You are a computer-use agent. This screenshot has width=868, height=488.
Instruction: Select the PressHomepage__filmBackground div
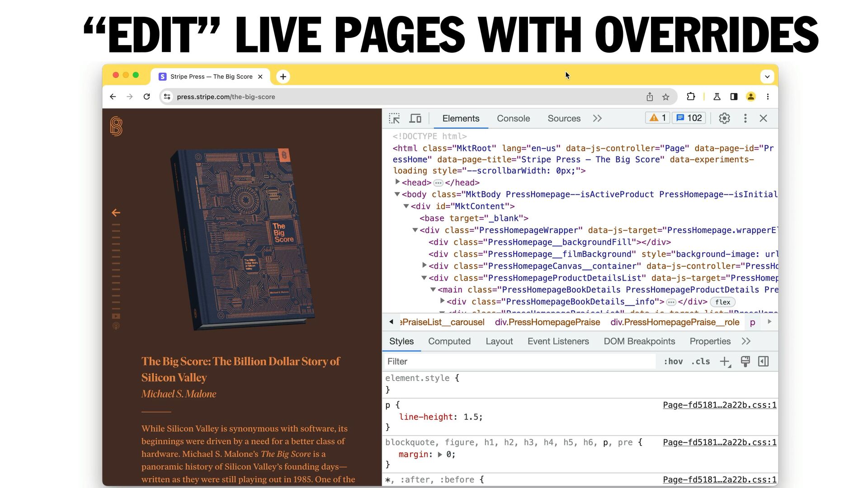point(603,254)
